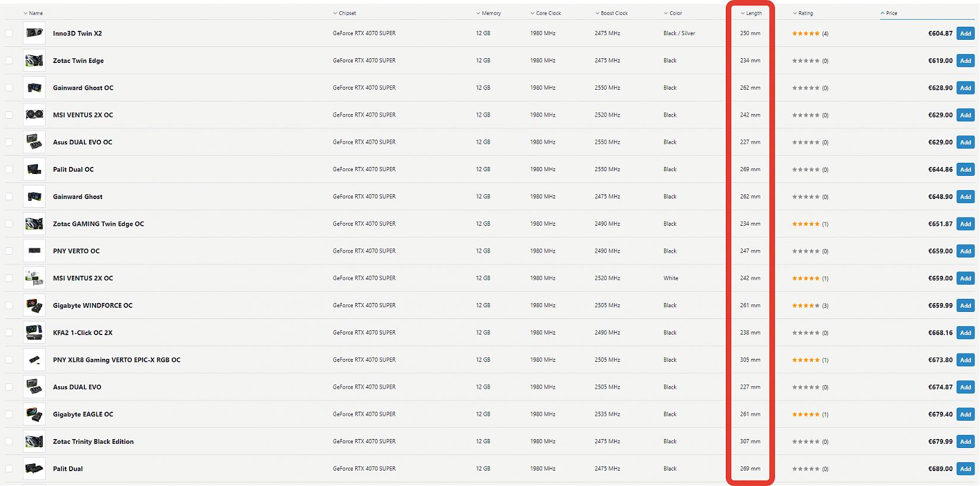Screen dimensions: 980x486
Task: Click the Gigabyte EAGLE OC star rating
Action: [806, 414]
